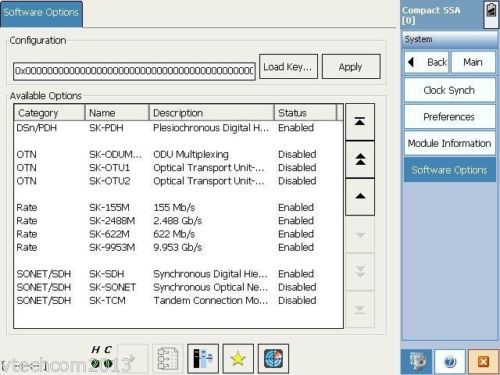Open the test diagram flowchart icon
The height and width of the screenshot is (375, 500).
tap(168, 359)
